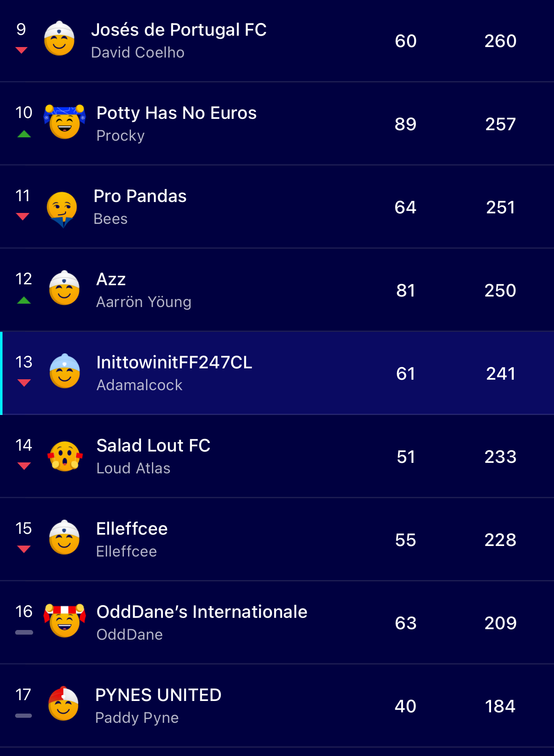Open the PYNES UNITED team name
Viewport: 554px width, 756px height.
click(158, 696)
